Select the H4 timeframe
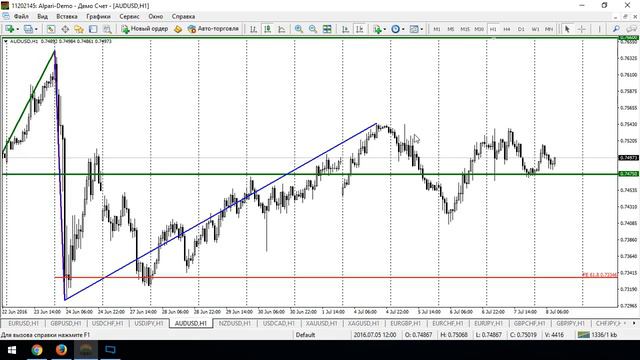 click(x=507, y=29)
